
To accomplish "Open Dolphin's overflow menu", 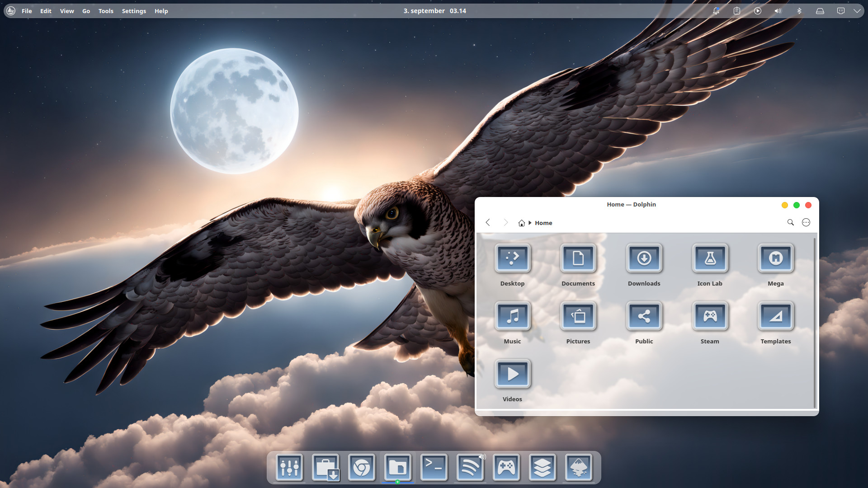I will (x=806, y=222).
